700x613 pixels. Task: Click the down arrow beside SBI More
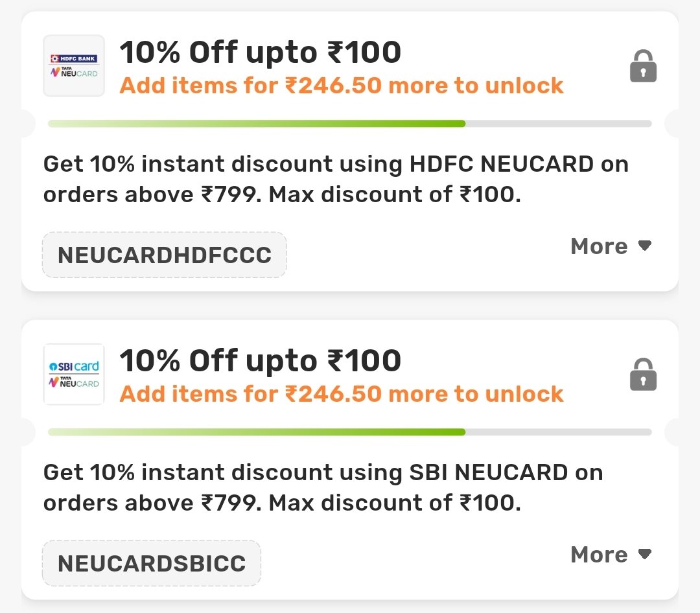pyautogui.click(x=645, y=554)
